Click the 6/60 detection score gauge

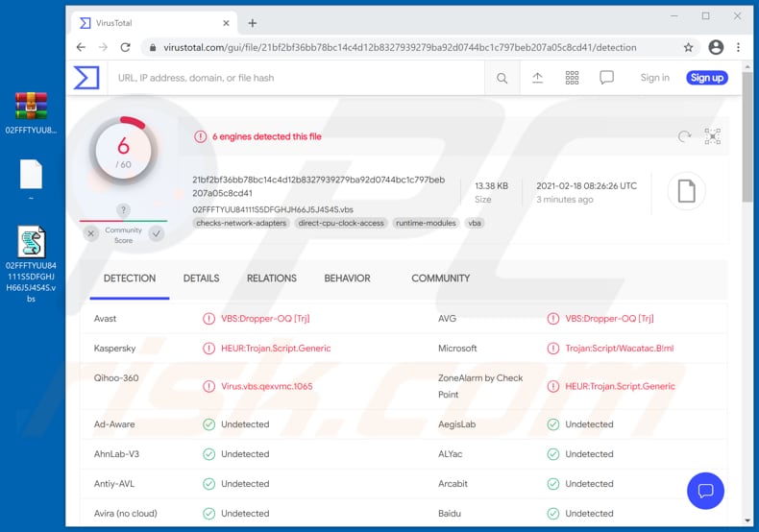(123, 151)
